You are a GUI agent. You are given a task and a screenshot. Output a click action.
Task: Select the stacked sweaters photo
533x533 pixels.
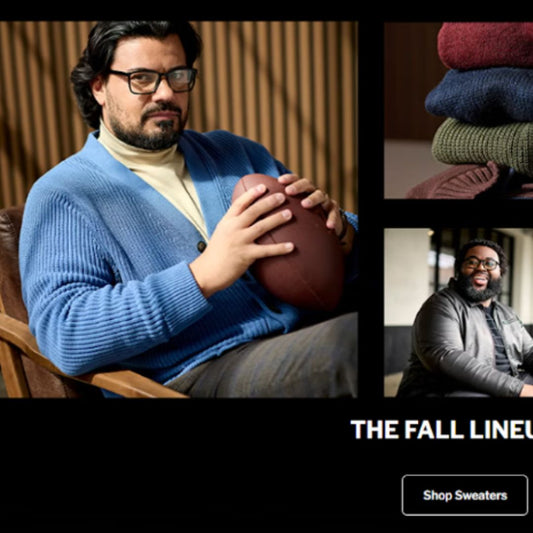[x=459, y=110]
